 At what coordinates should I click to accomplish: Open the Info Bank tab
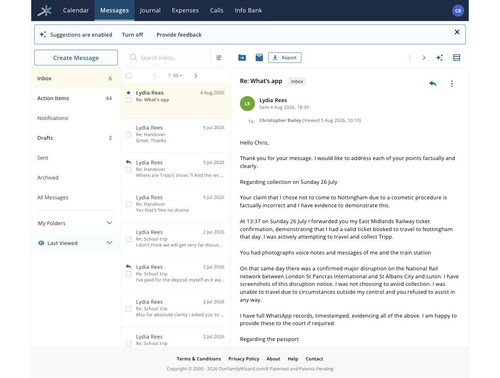pyautogui.click(x=248, y=10)
